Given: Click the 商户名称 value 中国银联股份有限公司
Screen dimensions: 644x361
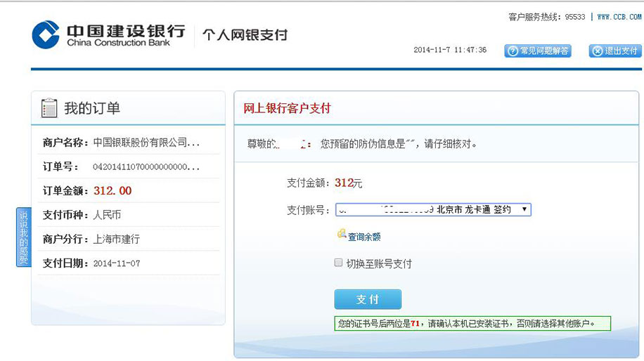Looking at the screenshot, I should click(x=146, y=143).
